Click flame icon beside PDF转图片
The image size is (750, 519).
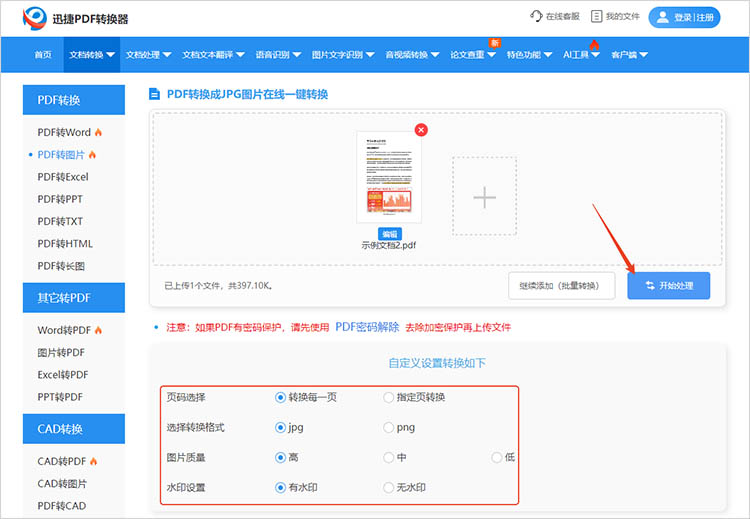pyautogui.click(x=92, y=155)
